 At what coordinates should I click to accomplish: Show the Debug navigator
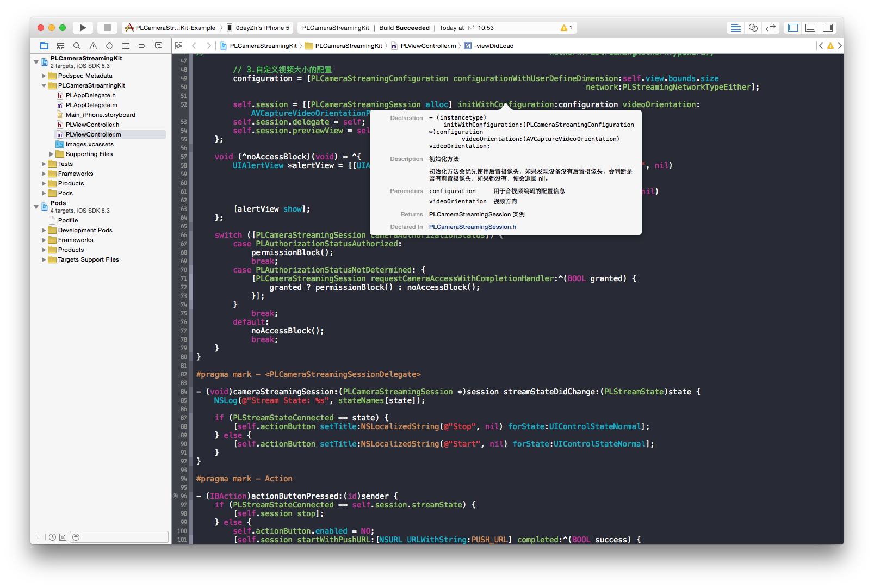pos(126,46)
